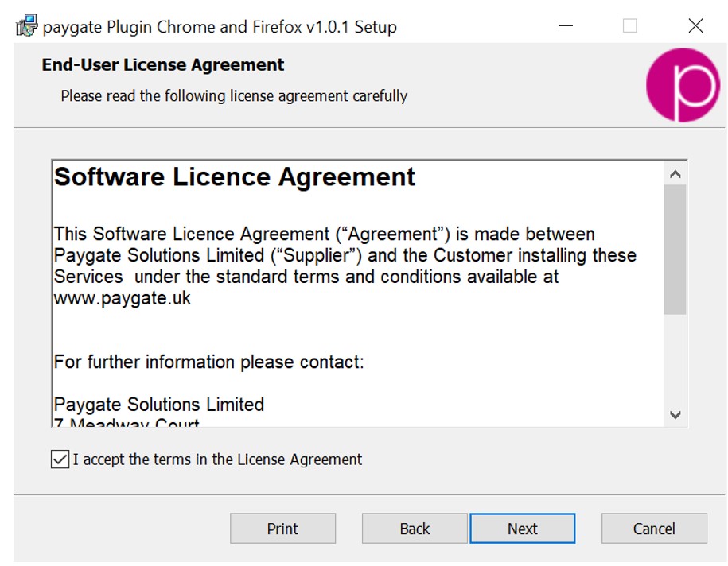Image resolution: width=728 pixels, height=566 pixels.
Task: Click 'For further information please contact:' text
Action: point(209,362)
